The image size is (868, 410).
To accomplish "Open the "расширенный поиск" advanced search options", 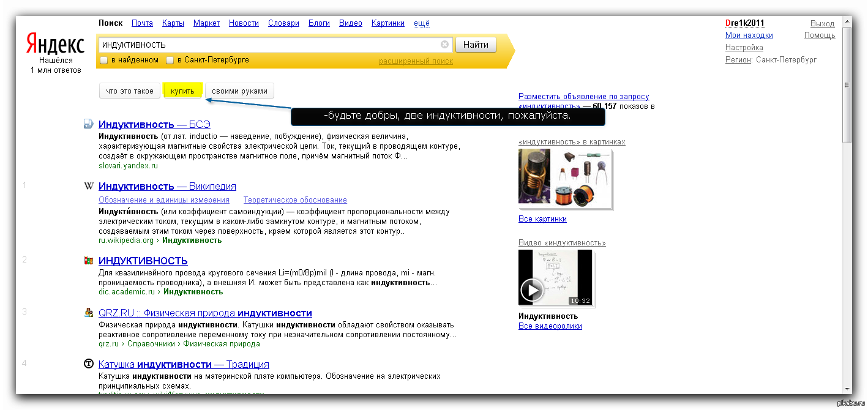I will (x=416, y=61).
